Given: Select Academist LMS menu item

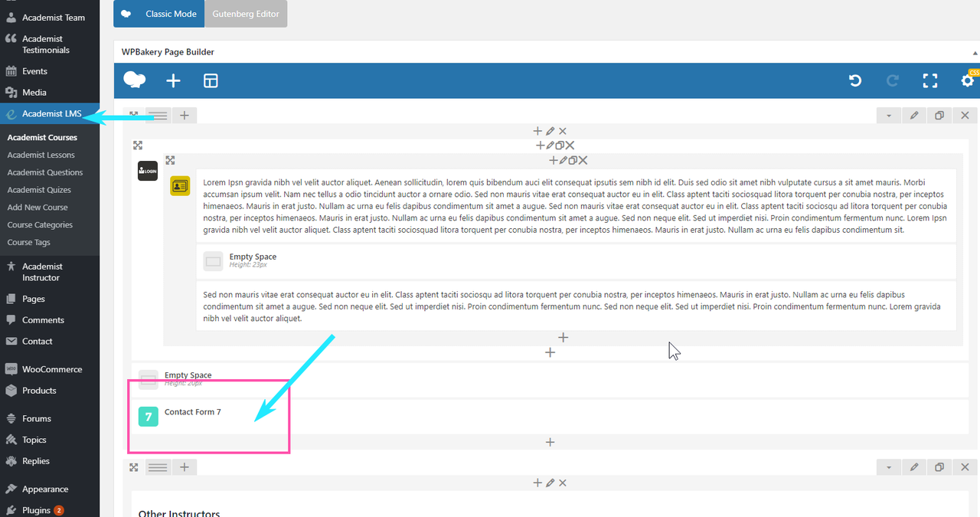Looking at the screenshot, I should 50,113.
